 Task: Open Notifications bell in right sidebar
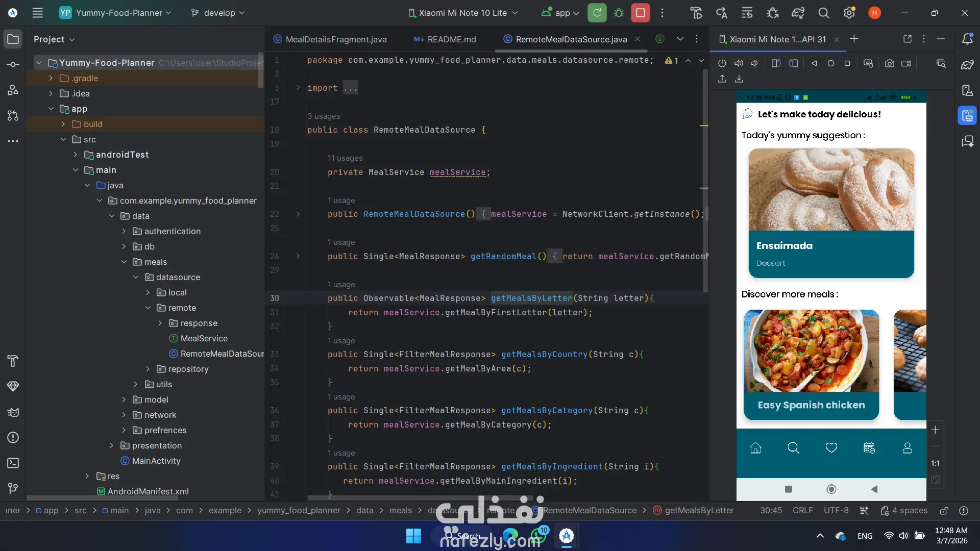tap(967, 39)
